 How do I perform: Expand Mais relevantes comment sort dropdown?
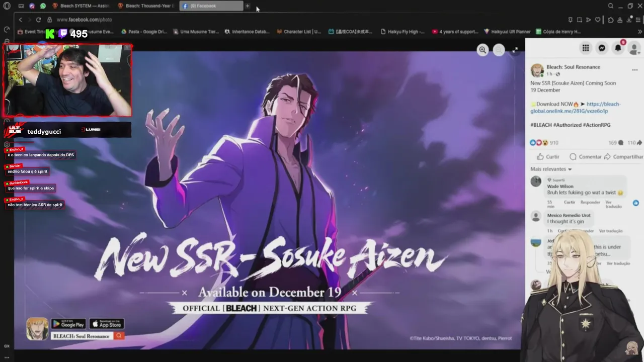[x=551, y=169]
